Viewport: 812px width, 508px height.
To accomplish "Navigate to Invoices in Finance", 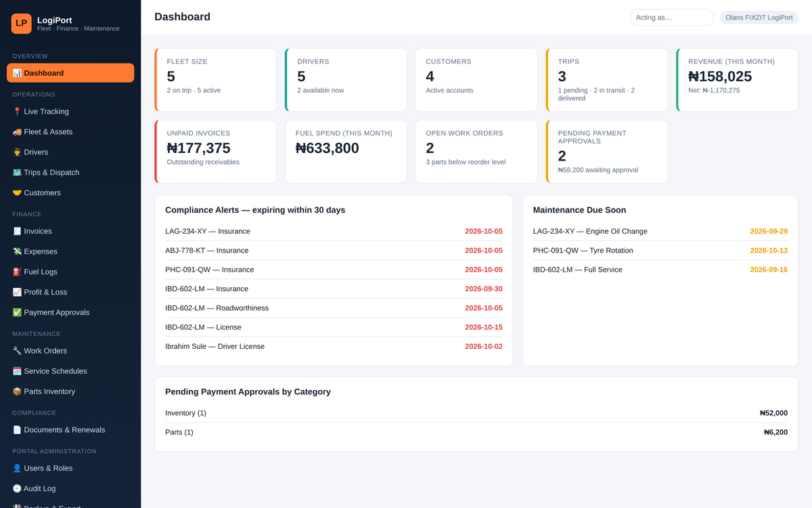I will (x=70, y=232).
